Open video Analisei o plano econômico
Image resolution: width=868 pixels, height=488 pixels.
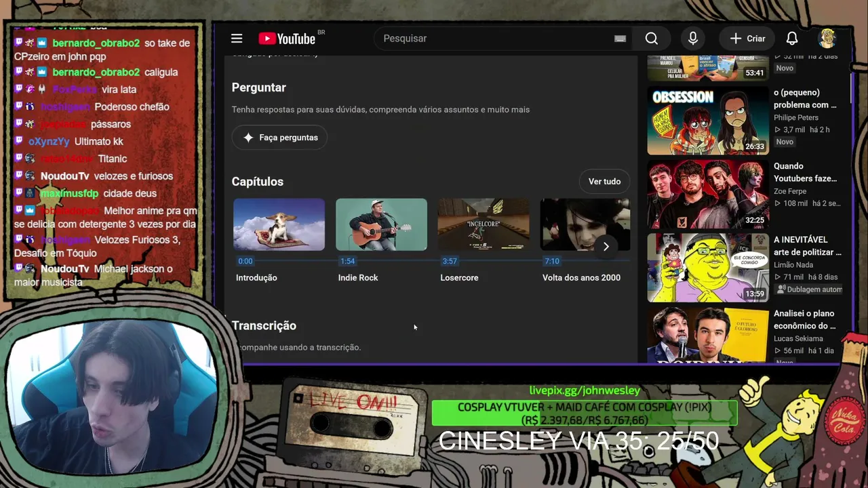pyautogui.click(x=804, y=320)
